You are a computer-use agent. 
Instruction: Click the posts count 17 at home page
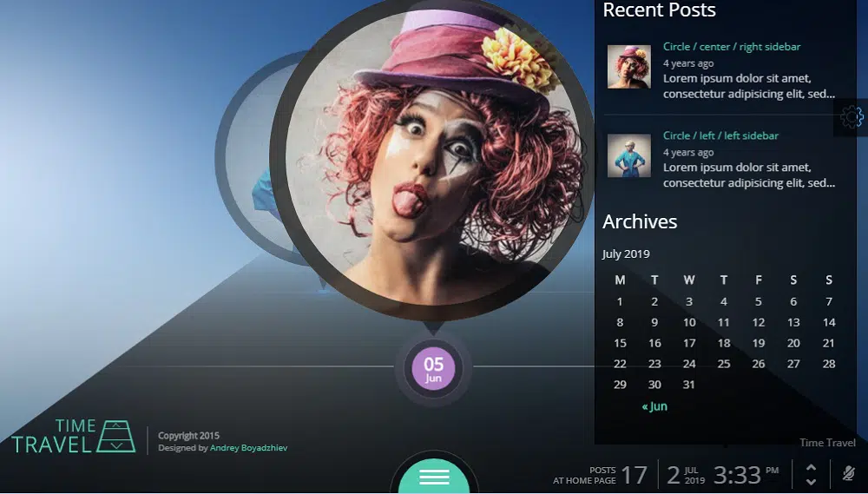(634, 475)
